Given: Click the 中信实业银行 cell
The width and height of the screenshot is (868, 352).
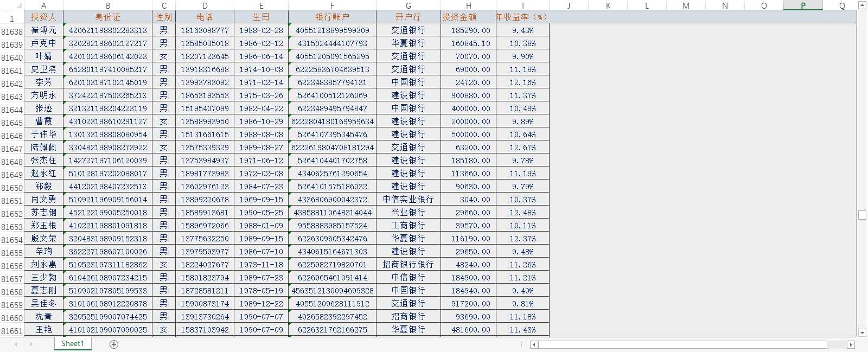Looking at the screenshot, I should tap(409, 200).
